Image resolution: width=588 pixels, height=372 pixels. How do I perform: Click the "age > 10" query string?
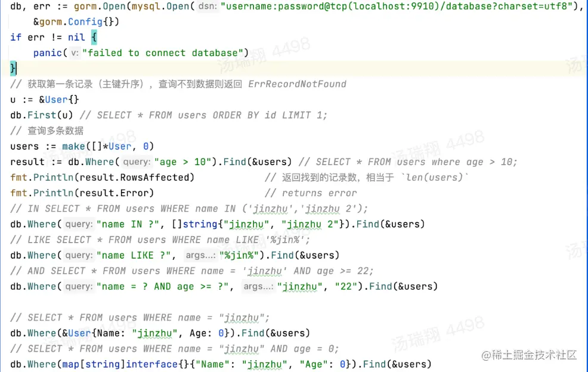pos(182,162)
